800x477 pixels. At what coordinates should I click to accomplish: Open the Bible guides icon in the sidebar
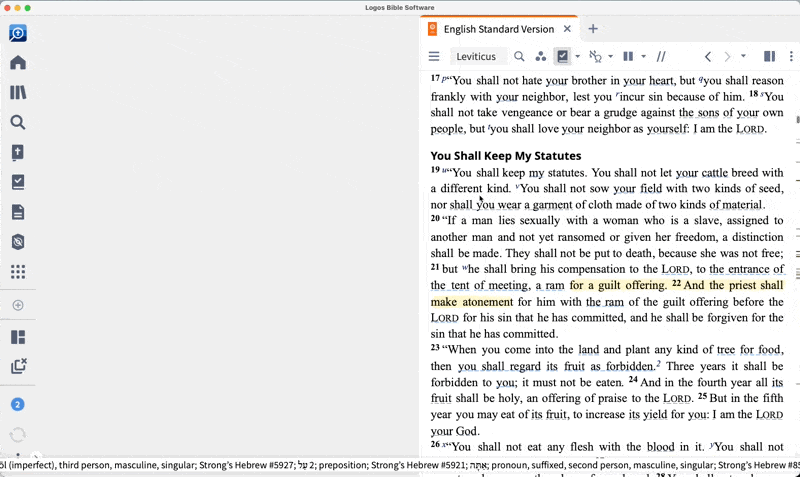click(x=18, y=153)
